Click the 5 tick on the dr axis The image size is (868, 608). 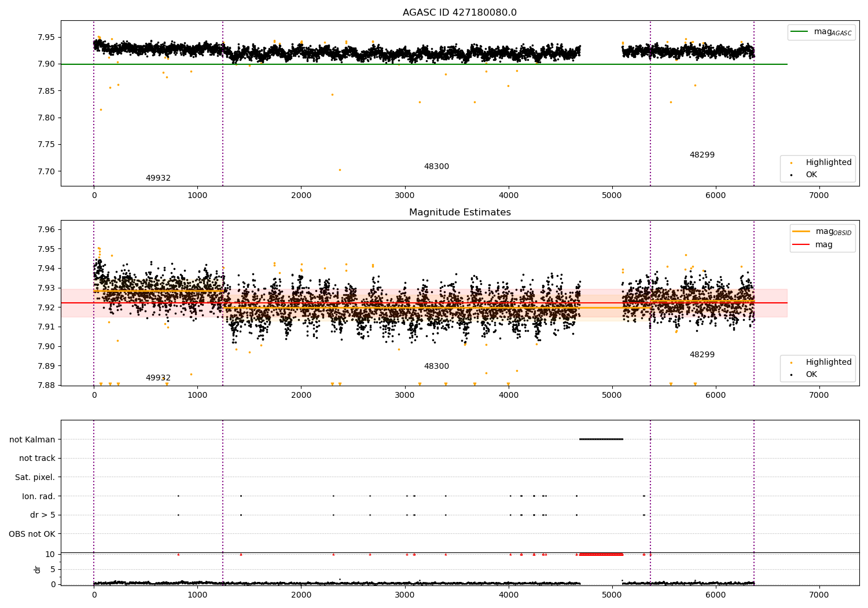pos(53,570)
